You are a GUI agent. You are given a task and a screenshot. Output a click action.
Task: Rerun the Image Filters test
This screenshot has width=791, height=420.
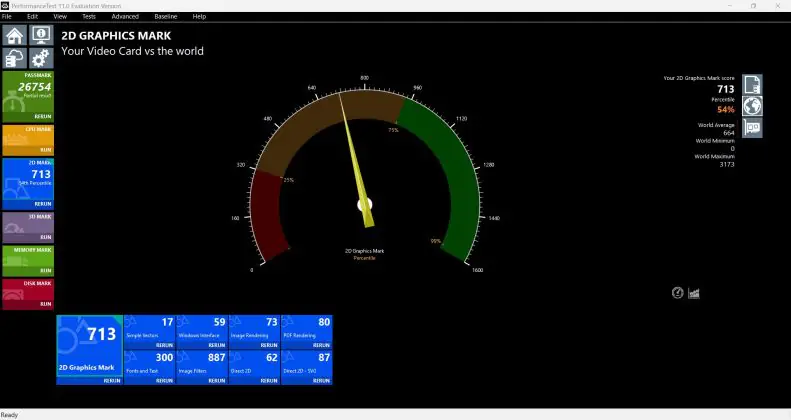pyautogui.click(x=217, y=381)
